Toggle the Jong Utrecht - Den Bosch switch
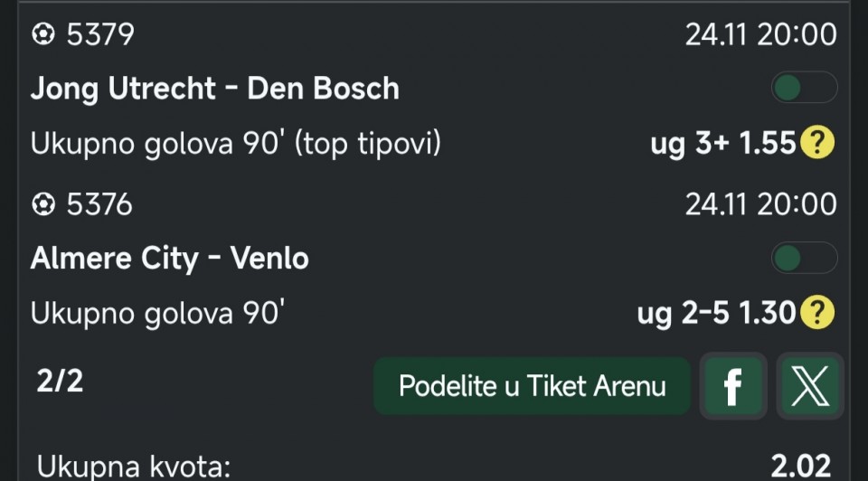 point(804,88)
